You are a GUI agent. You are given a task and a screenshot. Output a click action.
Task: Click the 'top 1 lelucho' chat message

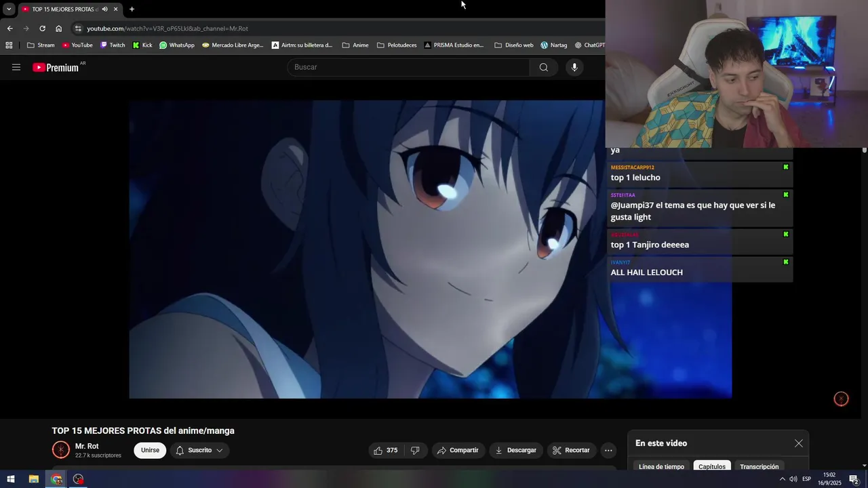click(x=635, y=178)
